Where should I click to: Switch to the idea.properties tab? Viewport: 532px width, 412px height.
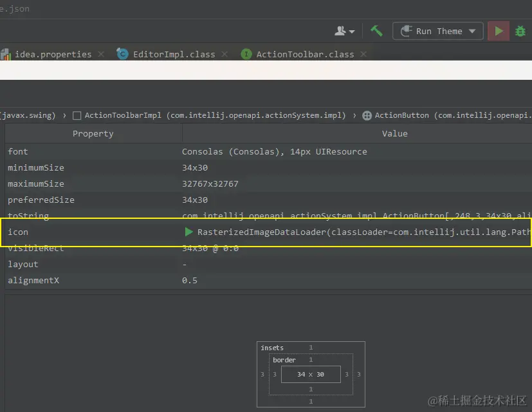pos(53,54)
